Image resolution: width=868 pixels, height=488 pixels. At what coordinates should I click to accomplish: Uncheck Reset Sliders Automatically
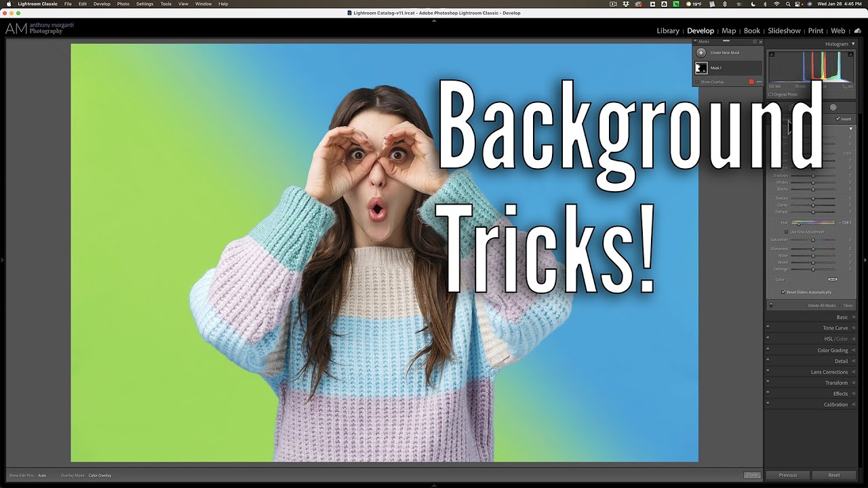783,292
